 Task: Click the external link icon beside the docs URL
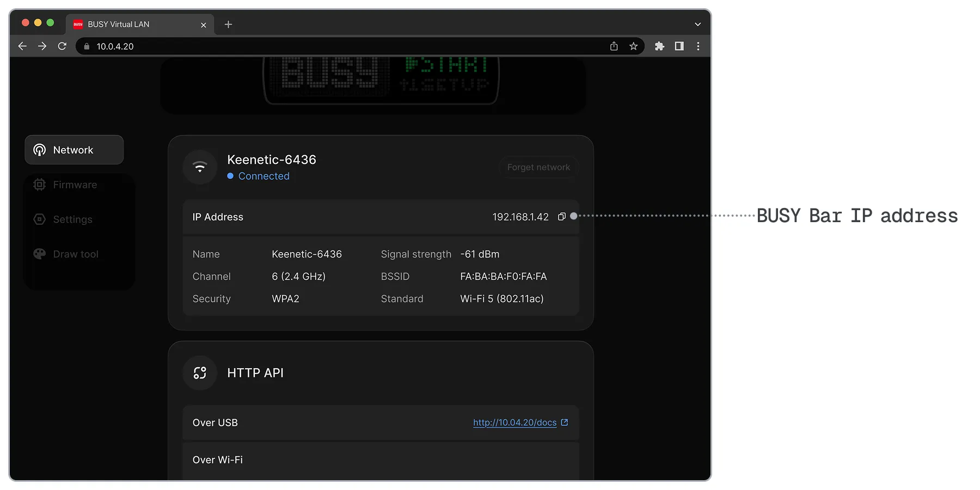coord(565,422)
